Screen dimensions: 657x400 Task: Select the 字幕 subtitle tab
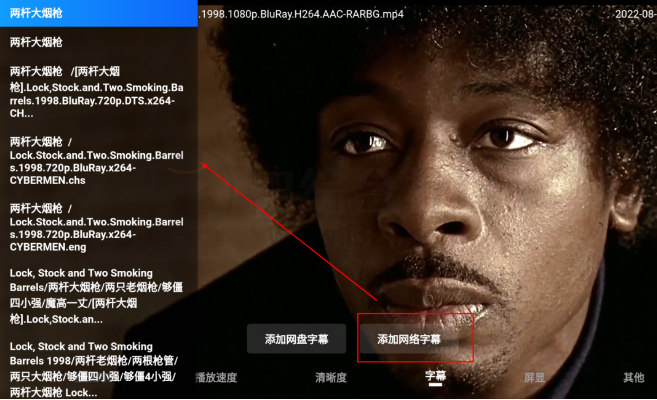tap(435, 376)
